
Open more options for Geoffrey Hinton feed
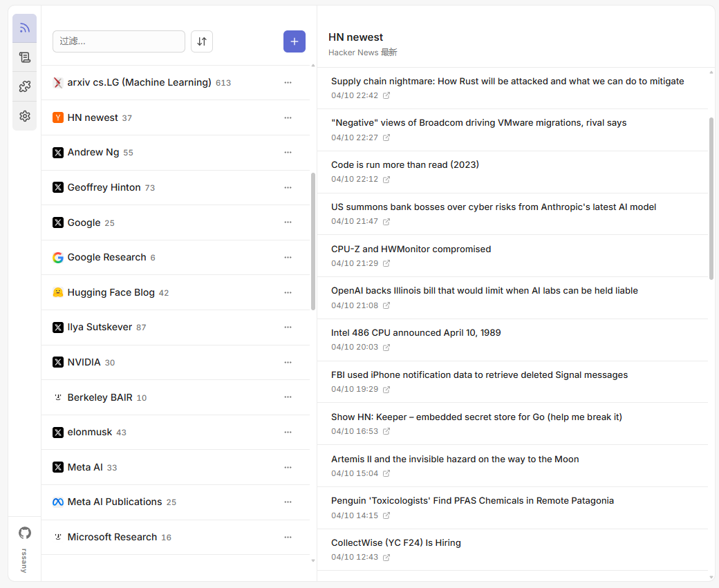pyautogui.click(x=288, y=188)
